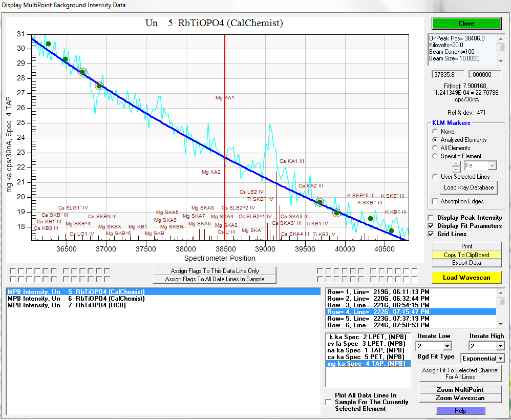Uncheck the Grid Lines checkbox
The image size is (511, 420).
pos(431,234)
